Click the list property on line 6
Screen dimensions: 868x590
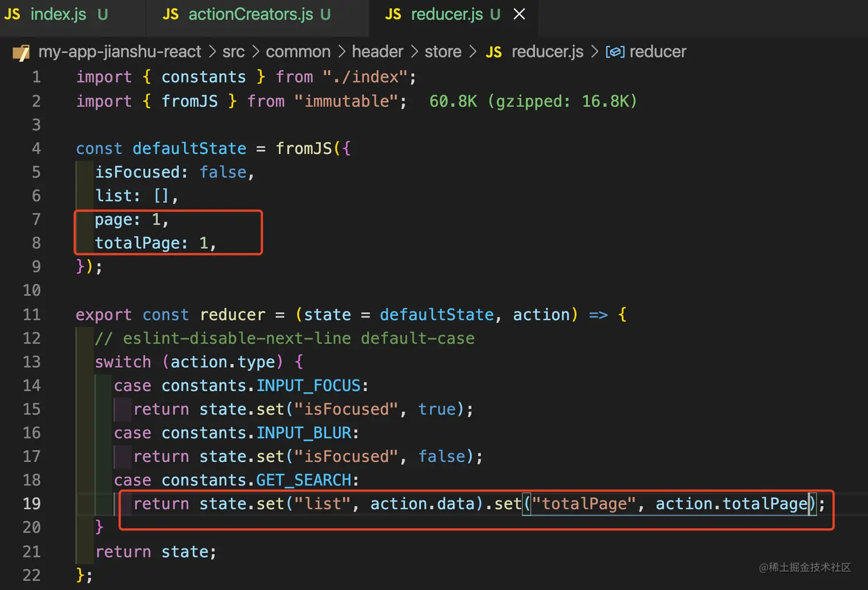point(114,196)
